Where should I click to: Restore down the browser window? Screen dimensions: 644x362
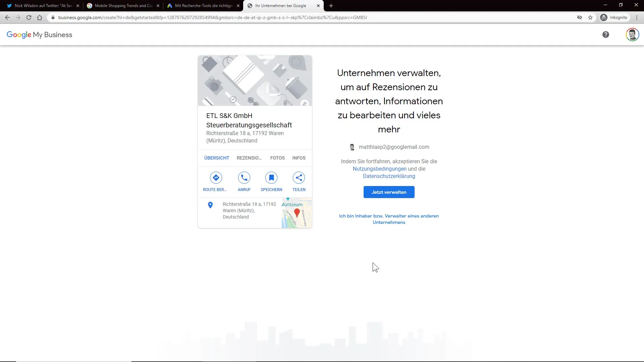point(621,5)
